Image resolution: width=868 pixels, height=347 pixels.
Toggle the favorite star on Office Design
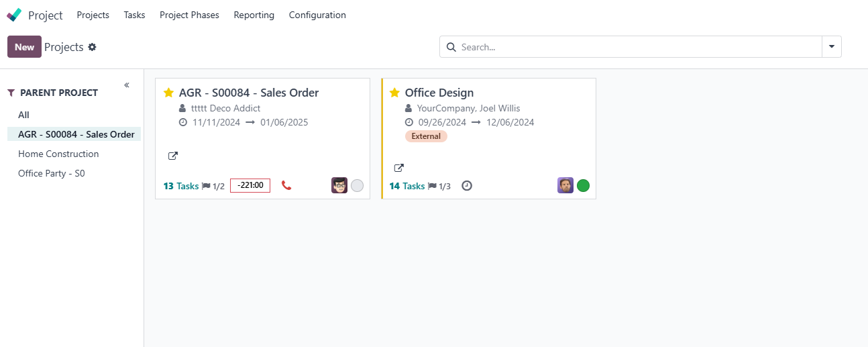click(395, 93)
